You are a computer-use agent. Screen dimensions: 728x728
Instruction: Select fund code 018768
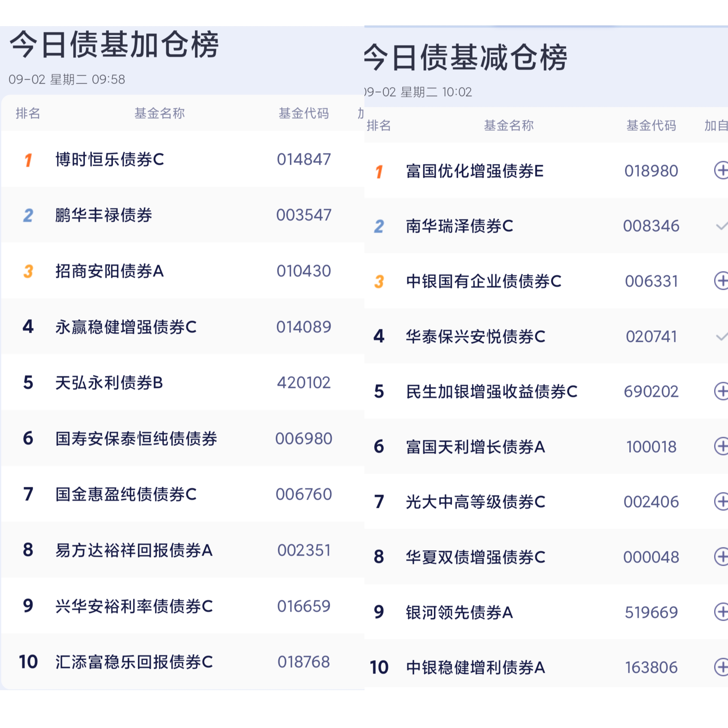pyautogui.click(x=304, y=662)
